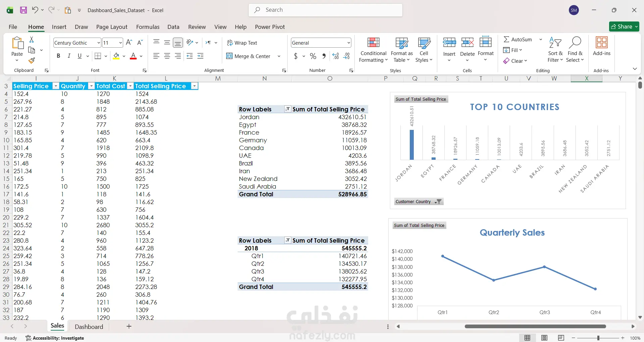Apply the red font color swatch
644x342 pixels.
click(x=133, y=56)
